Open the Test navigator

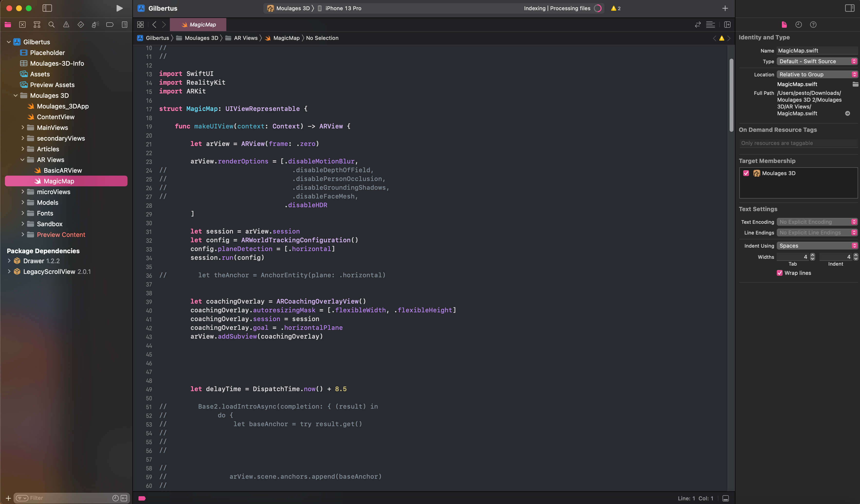(x=81, y=25)
